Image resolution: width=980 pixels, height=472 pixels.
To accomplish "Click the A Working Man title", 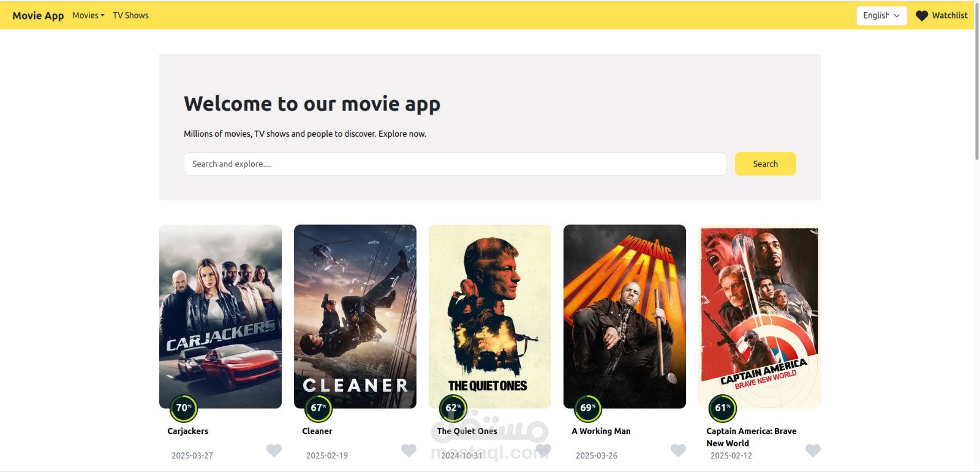I will [601, 431].
